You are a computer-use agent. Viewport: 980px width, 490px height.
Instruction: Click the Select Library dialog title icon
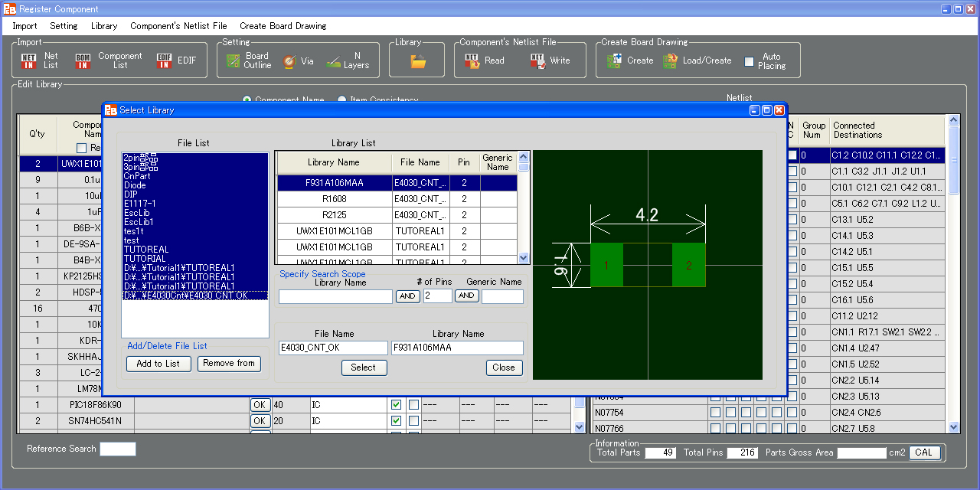[110, 110]
